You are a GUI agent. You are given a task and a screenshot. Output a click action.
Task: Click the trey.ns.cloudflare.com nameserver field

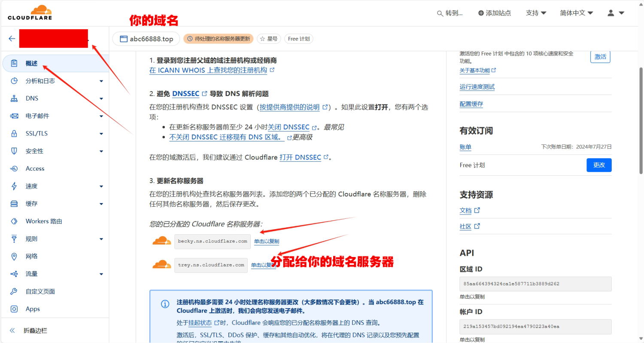211,265
